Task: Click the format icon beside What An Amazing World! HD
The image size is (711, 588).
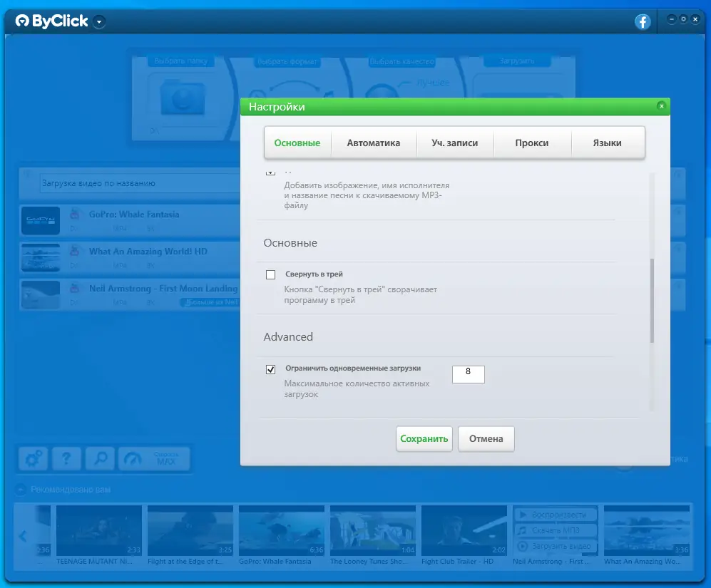Action: coord(75,251)
